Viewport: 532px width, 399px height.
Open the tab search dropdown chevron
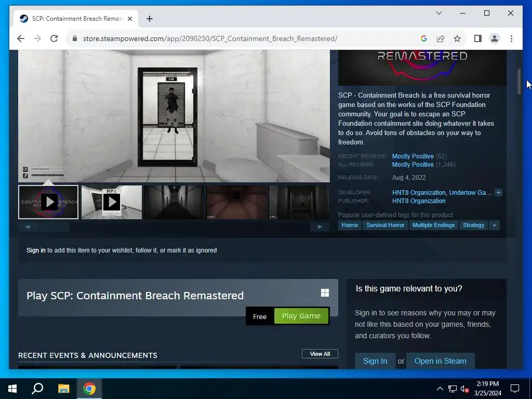pos(438,13)
